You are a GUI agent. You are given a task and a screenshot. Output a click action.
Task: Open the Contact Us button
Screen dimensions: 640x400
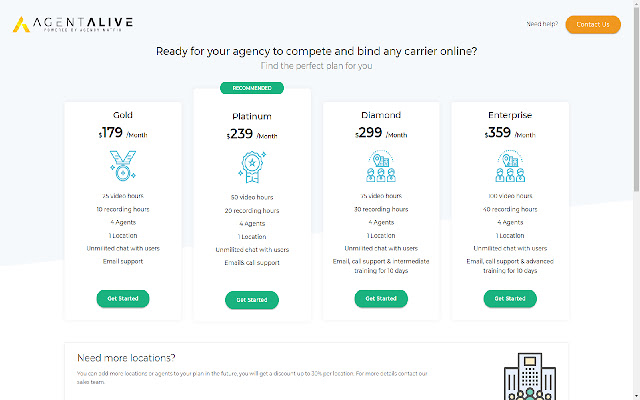[592, 24]
